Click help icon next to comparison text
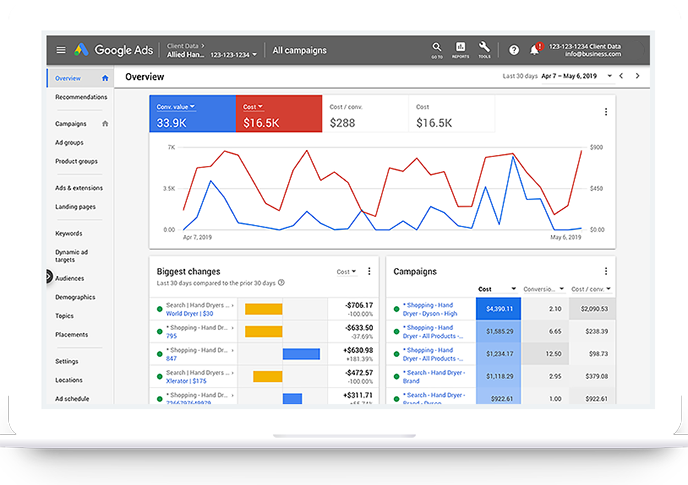The width and height of the screenshot is (688, 485). (x=282, y=283)
